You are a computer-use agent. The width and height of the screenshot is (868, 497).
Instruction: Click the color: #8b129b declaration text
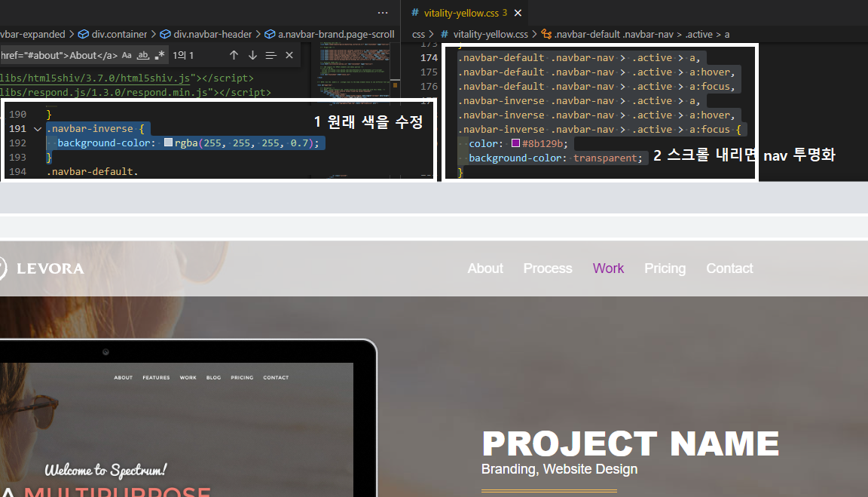tap(518, 143)
